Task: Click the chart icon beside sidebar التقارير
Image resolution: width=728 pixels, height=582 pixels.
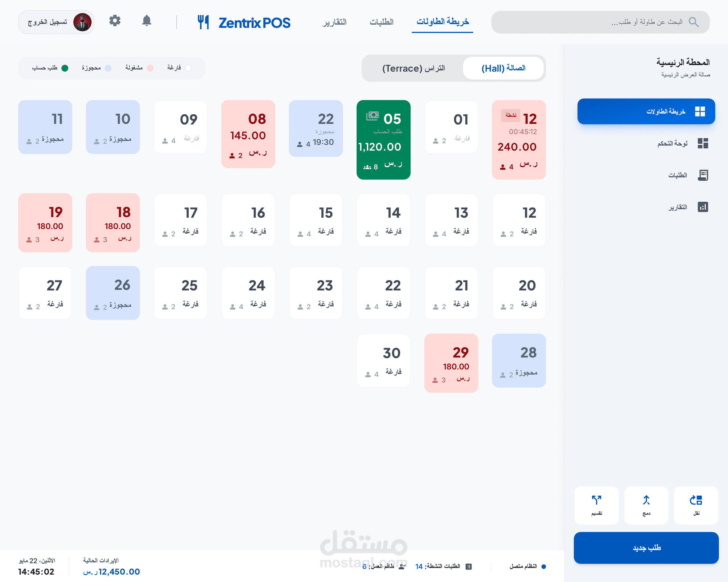Action: pyautogui.click(x=703, y=207)
